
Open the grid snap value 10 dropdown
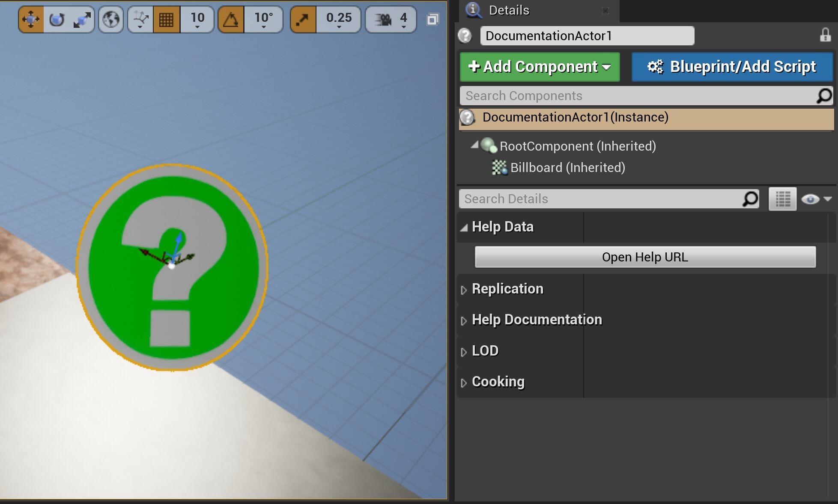(197, 19)
